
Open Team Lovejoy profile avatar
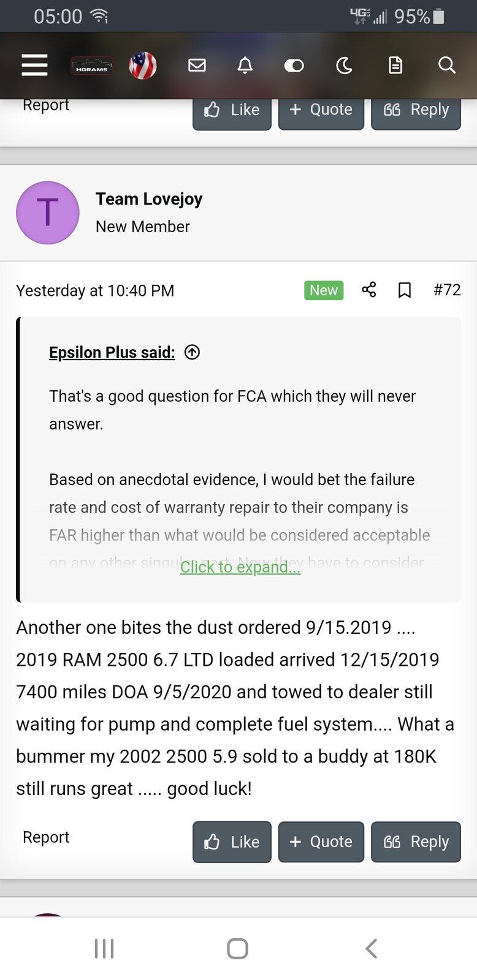[48, 213]
